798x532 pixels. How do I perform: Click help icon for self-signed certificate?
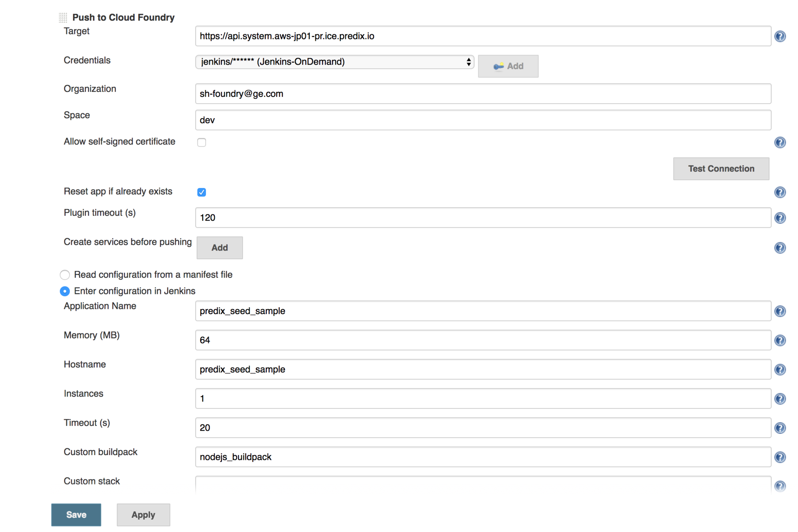coord(779,142)
